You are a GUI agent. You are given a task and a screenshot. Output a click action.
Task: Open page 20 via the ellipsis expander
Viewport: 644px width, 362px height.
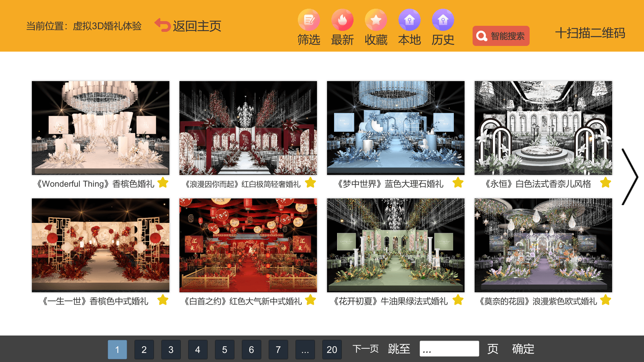[x=305, y=349]
